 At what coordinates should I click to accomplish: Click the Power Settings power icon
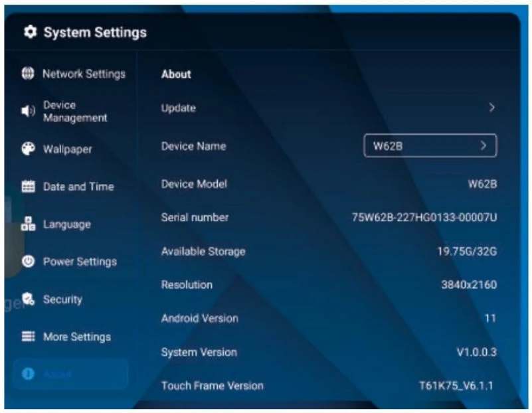28,262
